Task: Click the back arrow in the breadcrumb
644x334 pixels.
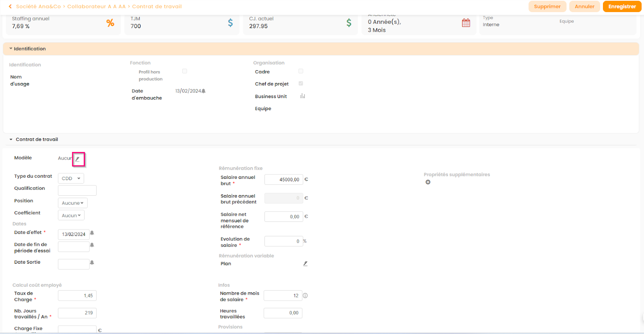Action: (x=10, y=6)
